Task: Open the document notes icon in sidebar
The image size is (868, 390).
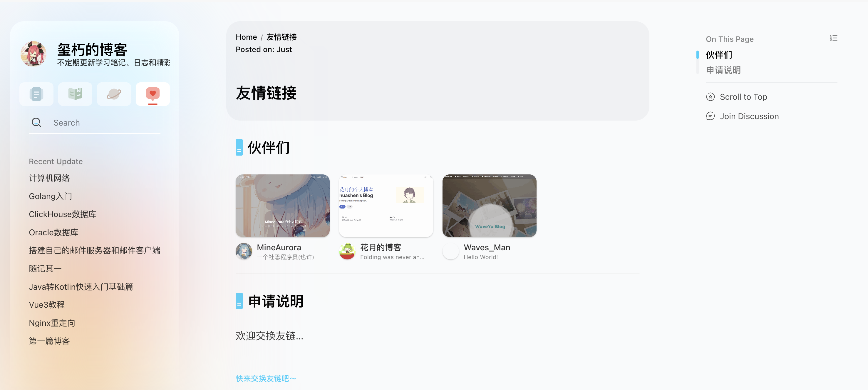Action: click(x=36, y=94)
